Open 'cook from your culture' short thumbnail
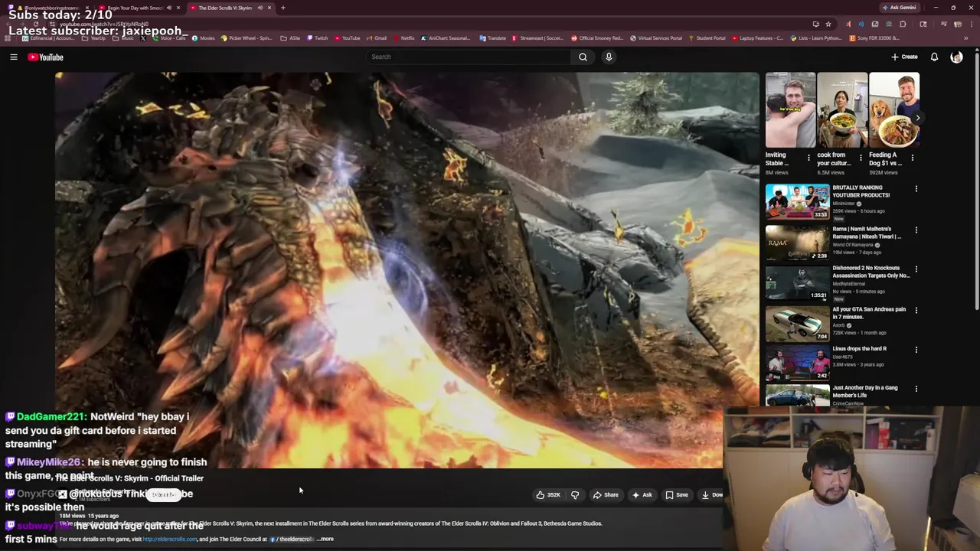 (x=842, y=110)
